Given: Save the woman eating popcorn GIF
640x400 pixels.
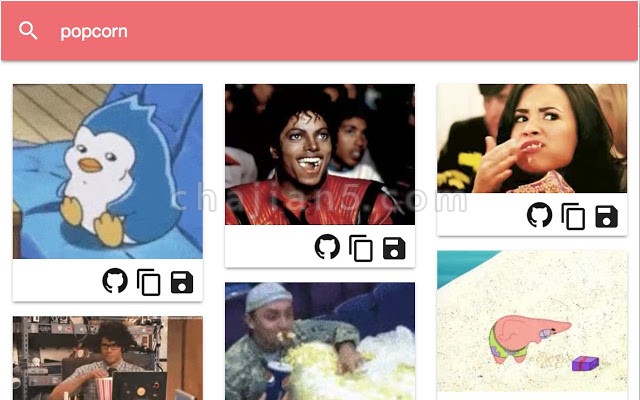Looking at the screenshot, I should [606, 216].
